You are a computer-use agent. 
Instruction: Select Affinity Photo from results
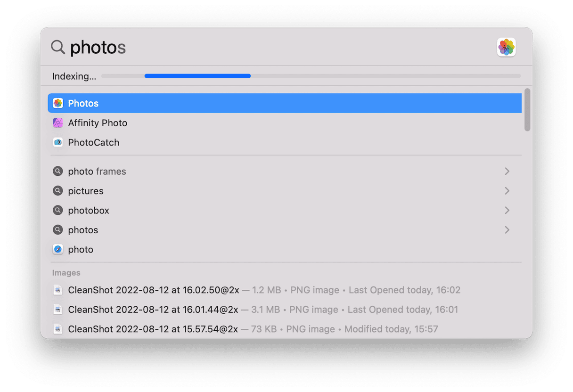[285, 123]
